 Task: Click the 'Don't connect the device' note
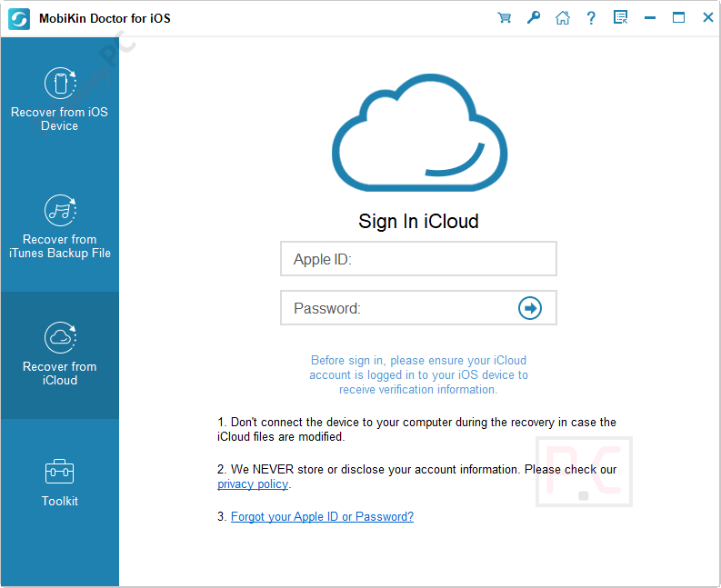click(x=416, y=429)
